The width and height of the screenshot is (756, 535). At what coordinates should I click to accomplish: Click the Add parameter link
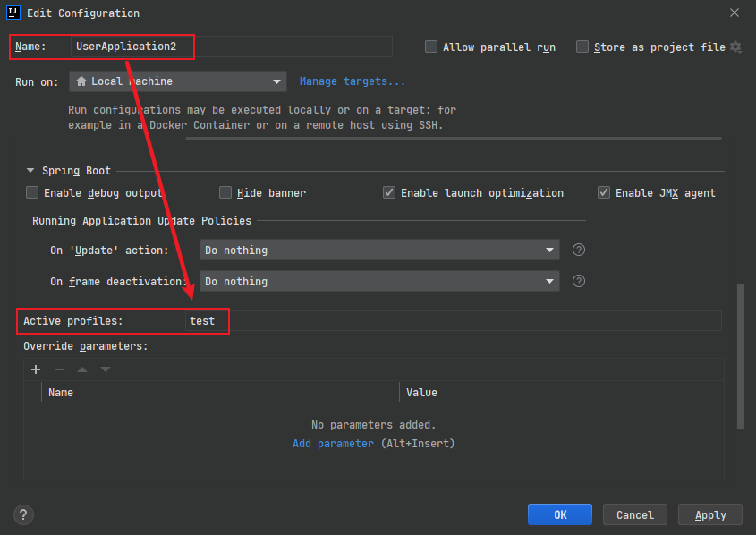point(333,443)
